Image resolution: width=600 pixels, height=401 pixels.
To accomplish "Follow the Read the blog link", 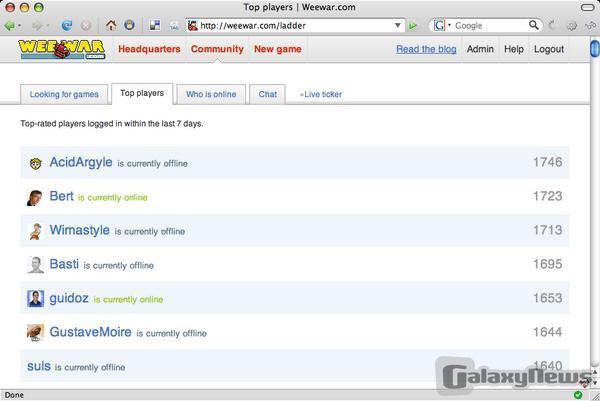I will [x=425, y=49].
